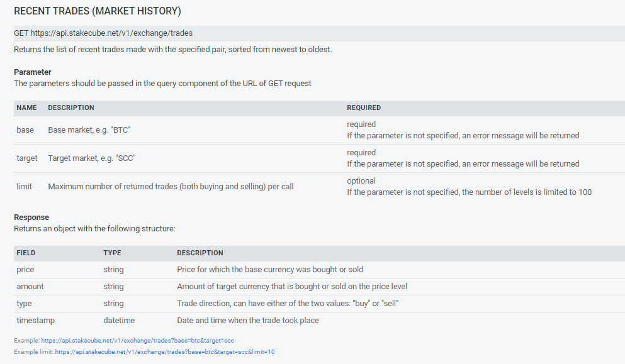625x364 pixels.
Task: Click the datetime type cell
Action: 119,321
